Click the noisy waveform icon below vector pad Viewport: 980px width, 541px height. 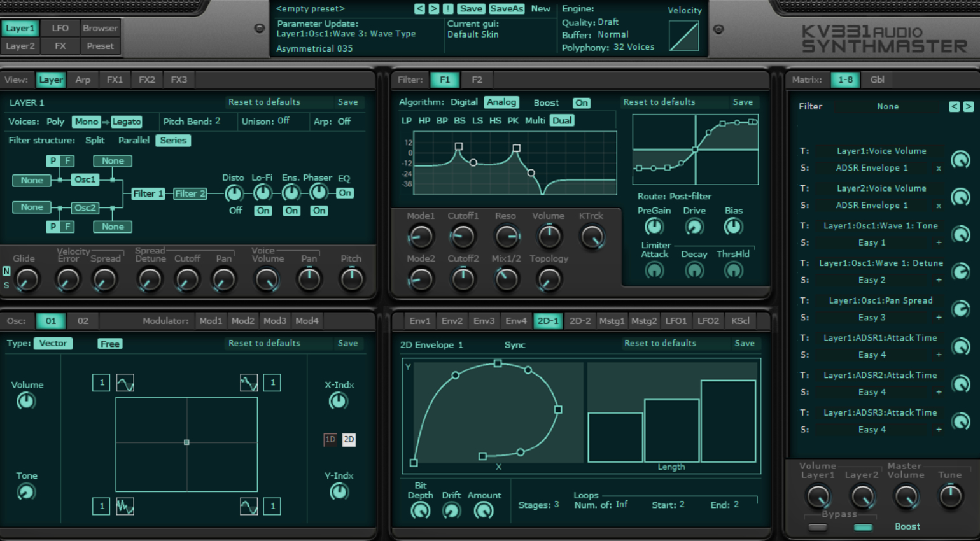pyautogui.click(x=125, y=506)
